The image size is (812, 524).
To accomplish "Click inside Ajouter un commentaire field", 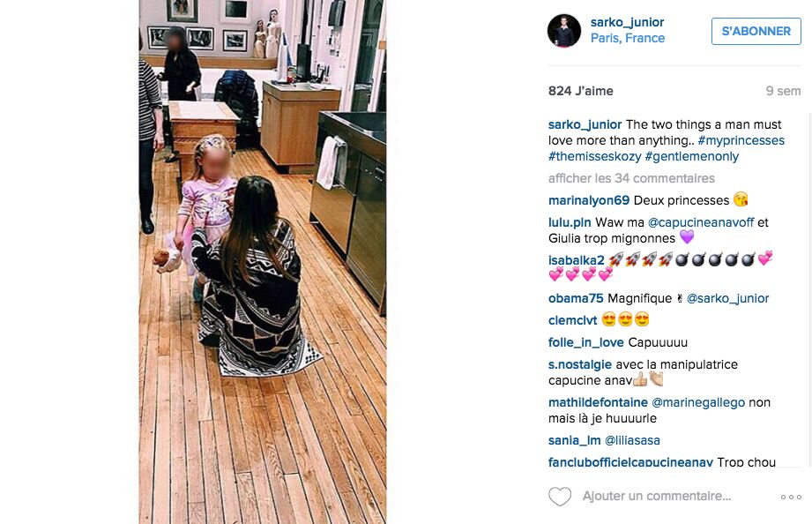I will tap(657, 496).
